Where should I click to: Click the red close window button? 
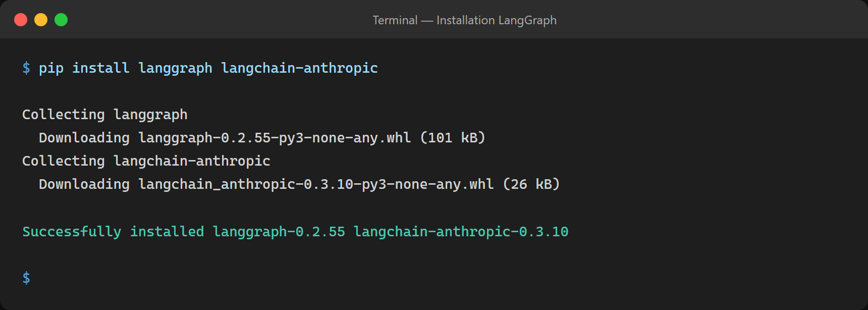pyautogui.click(x=21, y=20)
